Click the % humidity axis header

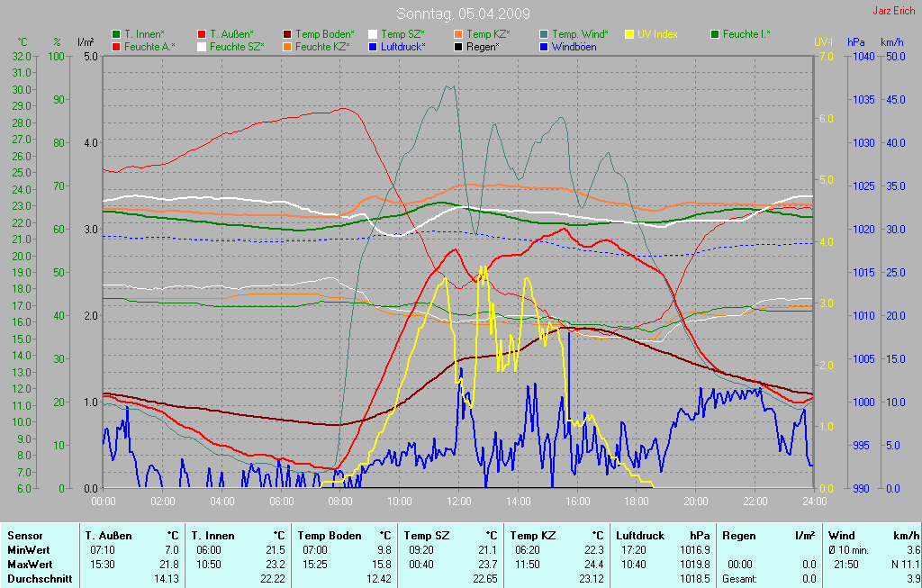(x=57, y=42)
